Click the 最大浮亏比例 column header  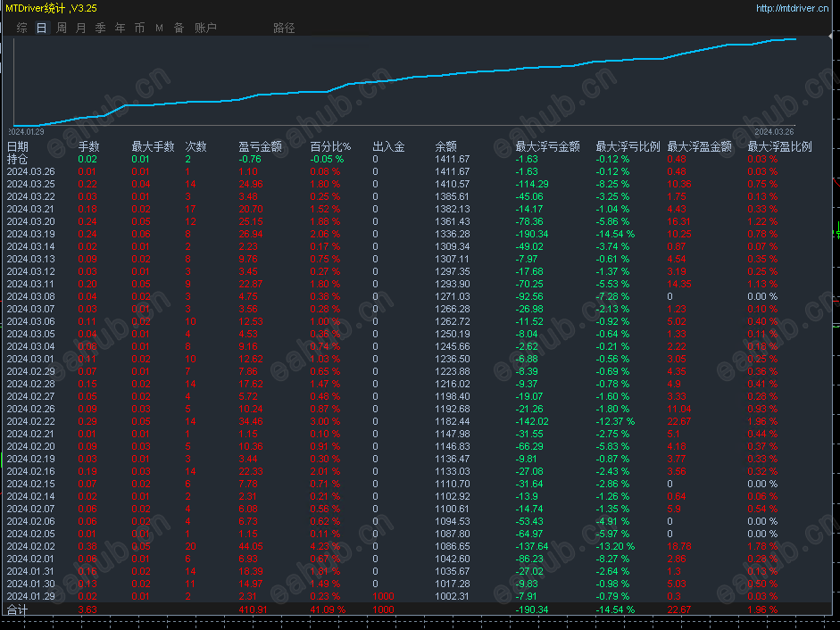point(628,146)
